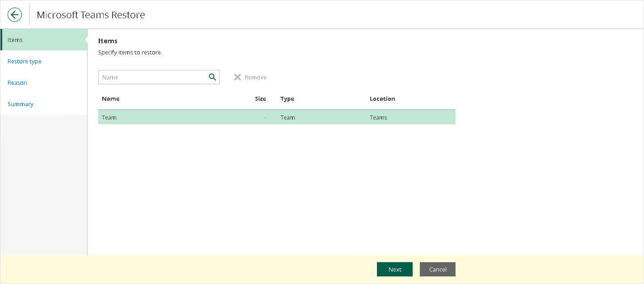This screenshot has height=284, width=644.
Task: Select the Team item name cell
Action: click(x=109, y=118)
